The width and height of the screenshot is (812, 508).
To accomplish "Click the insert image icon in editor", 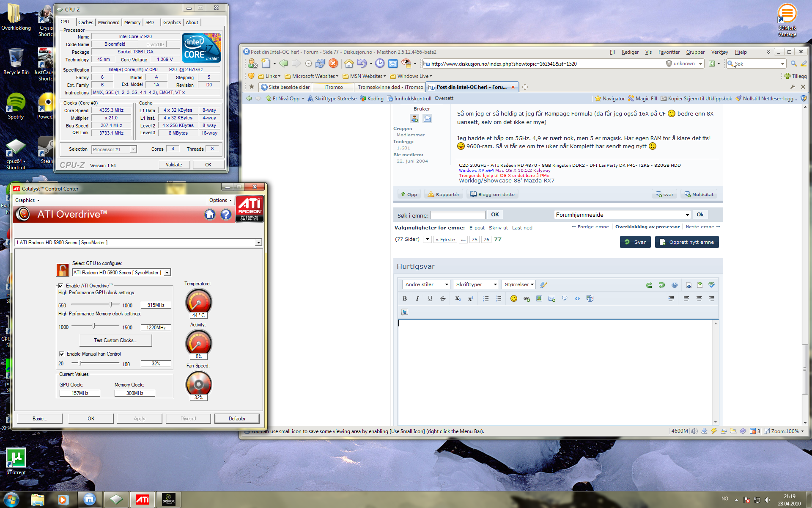I will [539, 298].
